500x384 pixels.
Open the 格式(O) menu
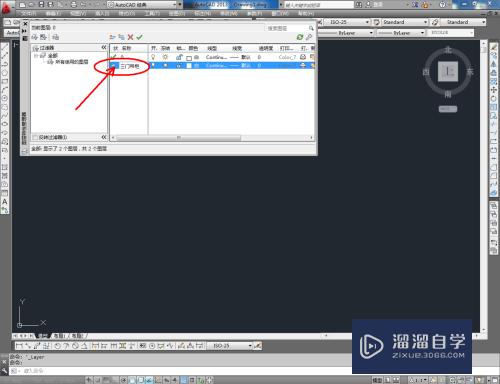(x=127, y=14)
